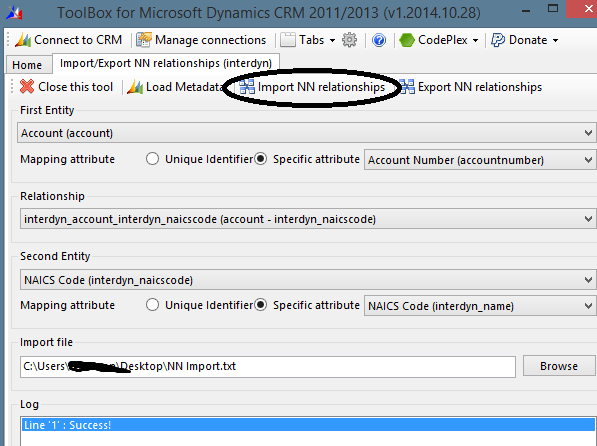The image size is (597, 446).
Task: Click the red X Close this tool icon
Action: (x=27, y=86)
